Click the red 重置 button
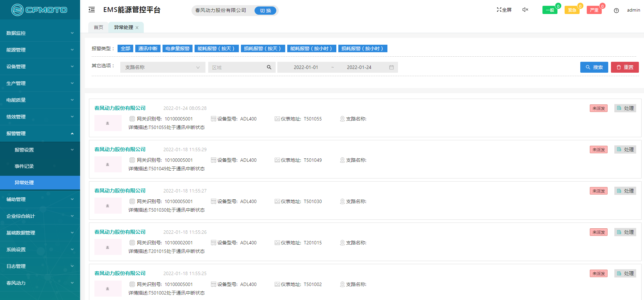644x300 pixels. point(625,67)
